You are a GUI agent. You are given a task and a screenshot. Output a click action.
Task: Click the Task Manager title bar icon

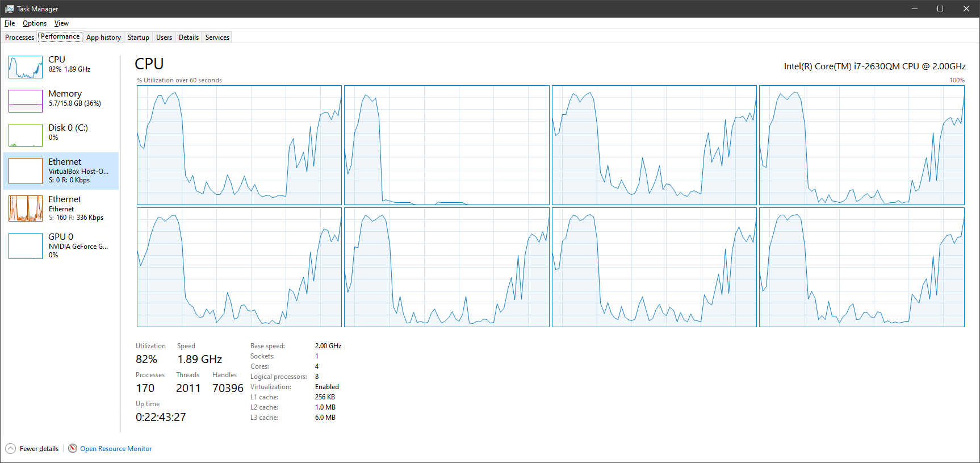pos(9,9)
